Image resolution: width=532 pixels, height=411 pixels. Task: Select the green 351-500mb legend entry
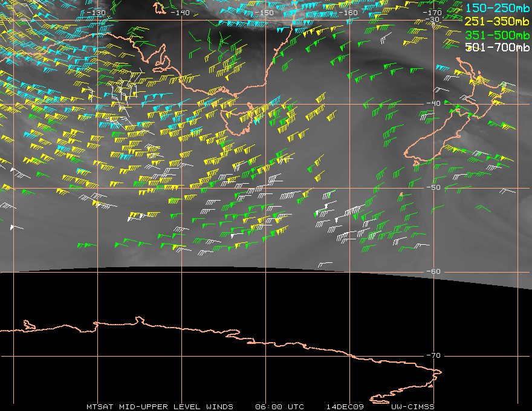coord(497,34)
